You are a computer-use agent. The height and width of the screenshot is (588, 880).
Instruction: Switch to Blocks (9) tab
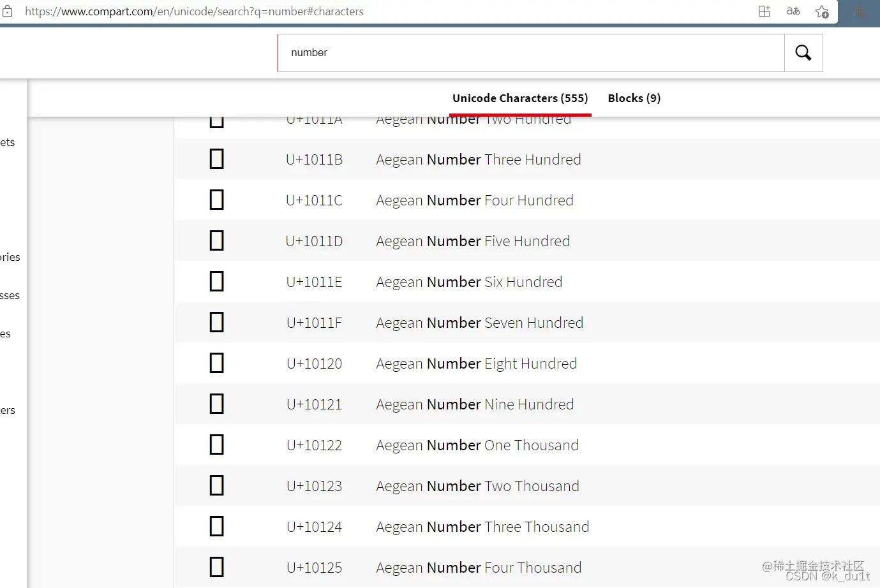coord(634,98)
